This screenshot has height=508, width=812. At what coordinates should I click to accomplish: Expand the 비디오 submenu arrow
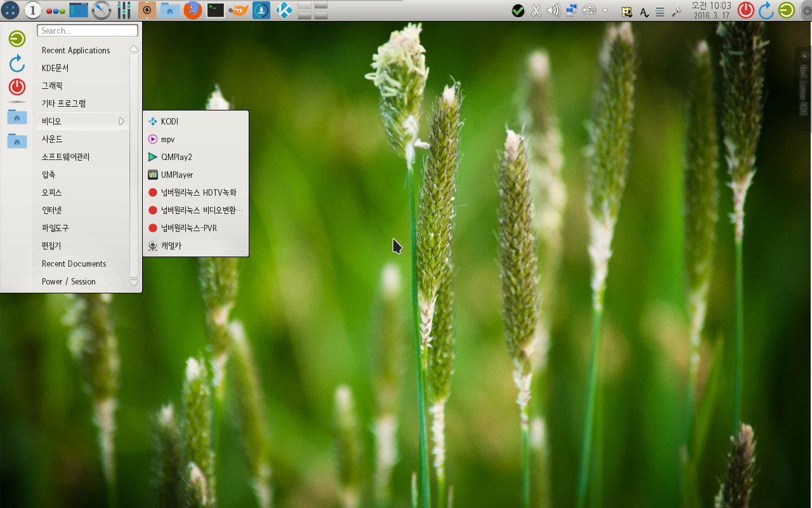[x=121, y=121]
